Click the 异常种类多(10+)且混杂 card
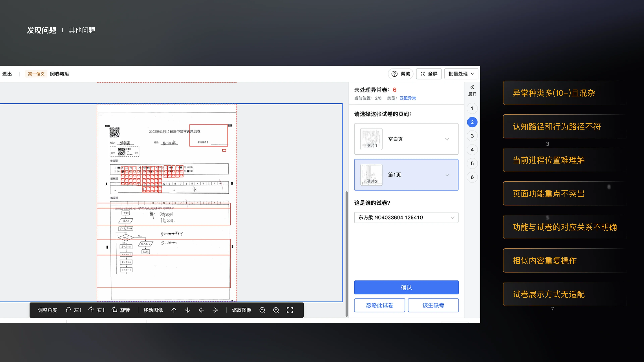The image size is (644, 362). click(x=565, y=93)
